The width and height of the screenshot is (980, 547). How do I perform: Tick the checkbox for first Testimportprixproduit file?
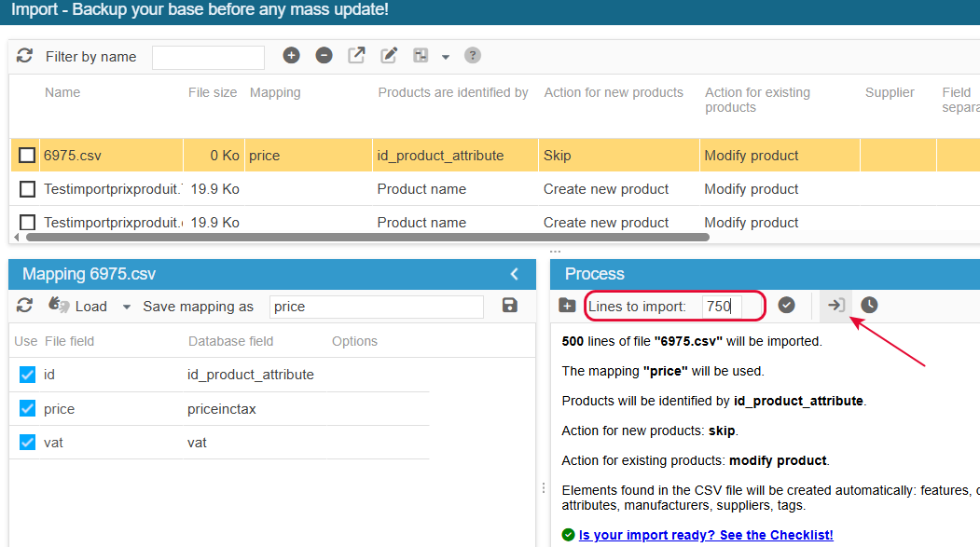click(x=27, y=188)
